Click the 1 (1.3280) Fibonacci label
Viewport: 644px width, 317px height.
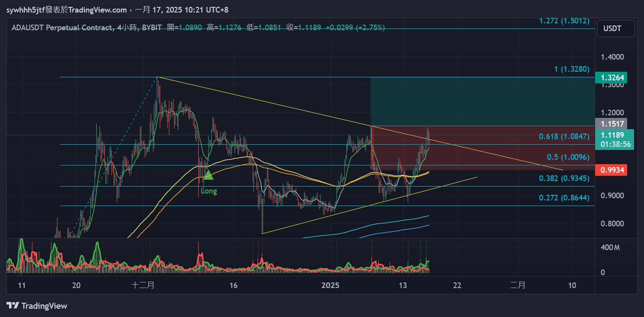[572, 69]
